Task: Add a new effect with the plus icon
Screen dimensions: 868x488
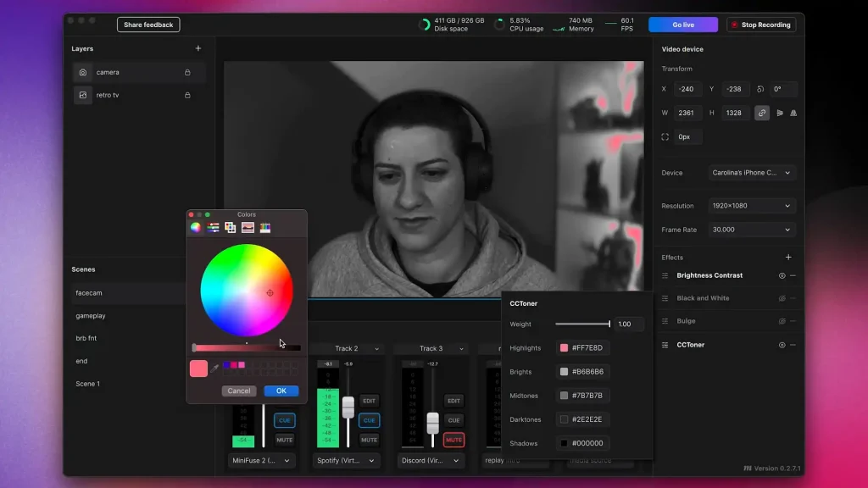Action: tap(788, 257)
